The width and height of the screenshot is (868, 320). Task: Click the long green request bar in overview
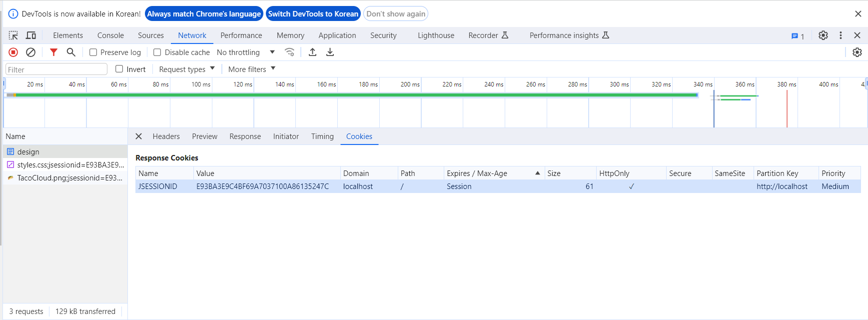click(x=352, y=94)
